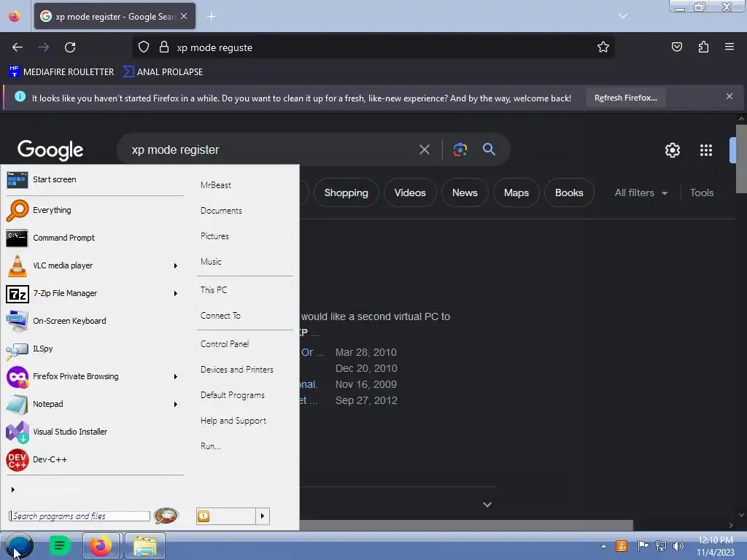Viewport: 747px width, 560px height.
Task: Click the Google logo
Action: pos(50,150)
